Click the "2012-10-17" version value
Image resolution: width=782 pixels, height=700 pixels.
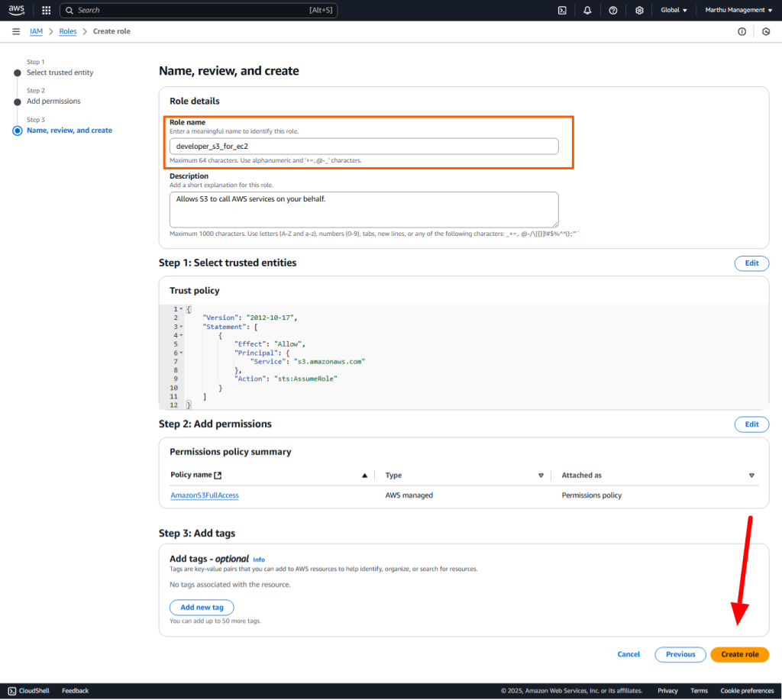(x=270, y=318)
